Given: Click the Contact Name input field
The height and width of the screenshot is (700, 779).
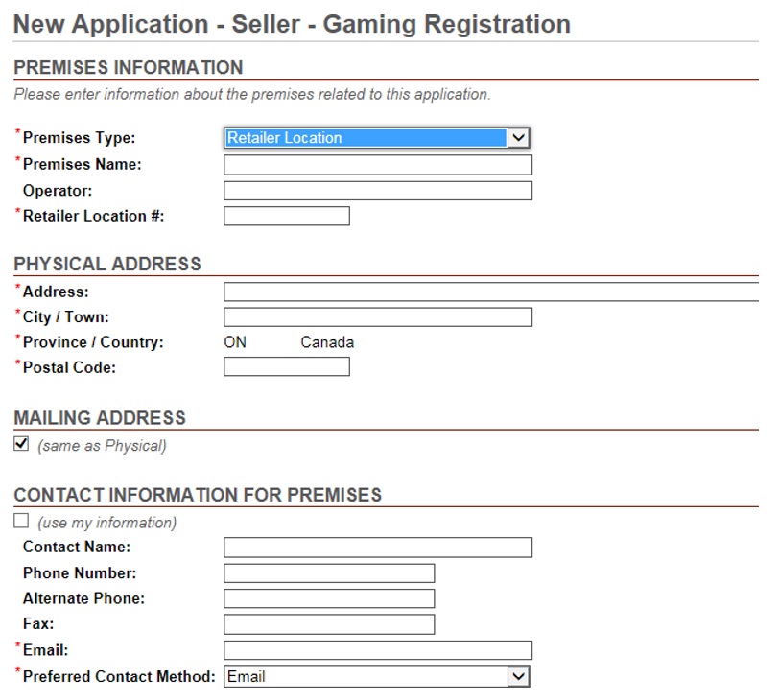Looking at the screenshot, I should (378, 548).
